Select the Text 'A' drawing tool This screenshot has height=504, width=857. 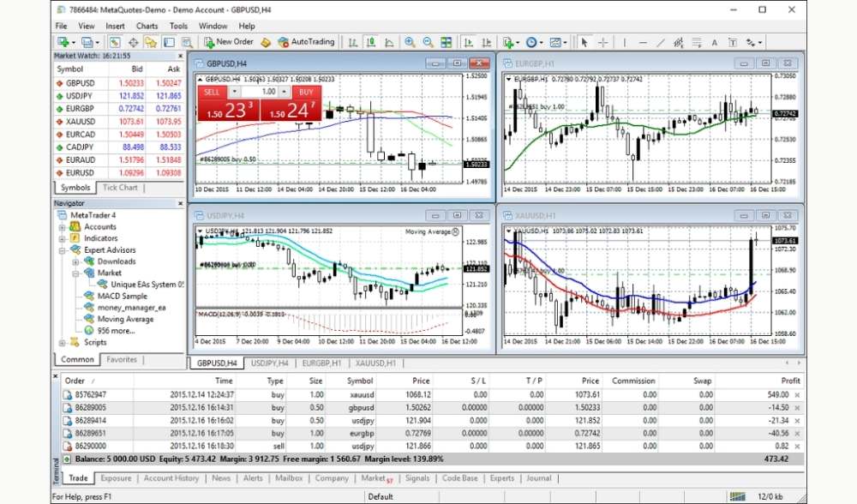715,43
